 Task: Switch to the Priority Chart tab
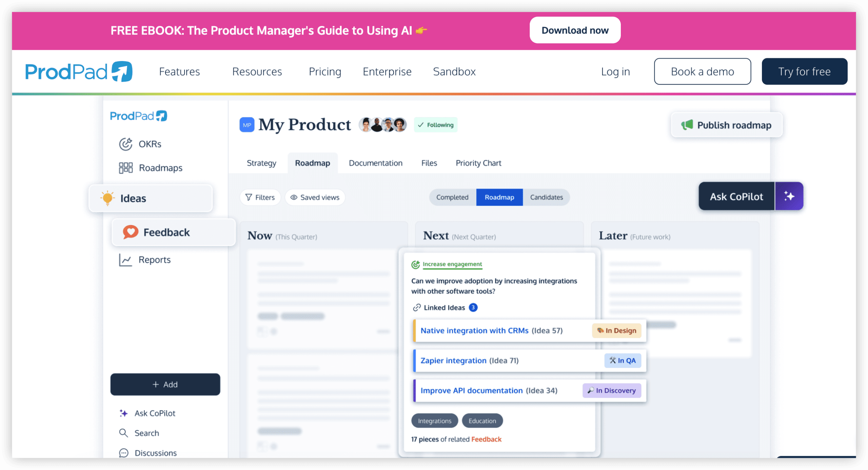pyautogui.click(x=478, y=163)
